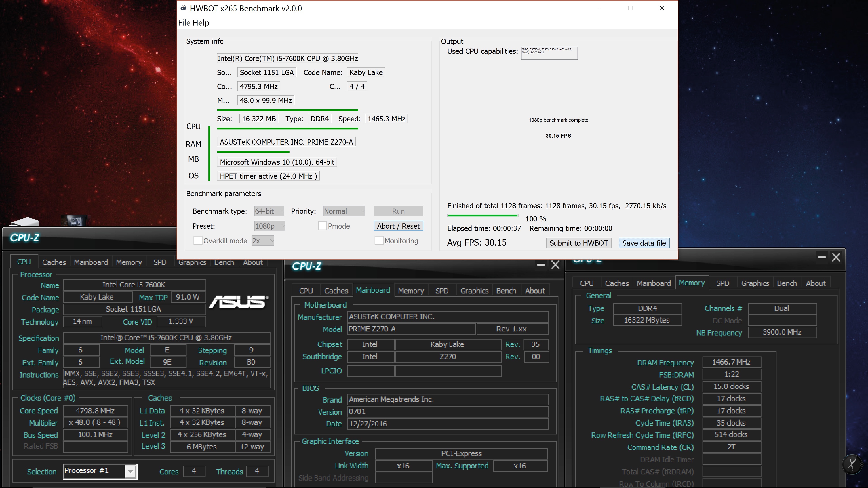Minimize the middle CPU-Z Mainboard window
The height and width of the screenshot is (488, 868).
tap(541, 265)
